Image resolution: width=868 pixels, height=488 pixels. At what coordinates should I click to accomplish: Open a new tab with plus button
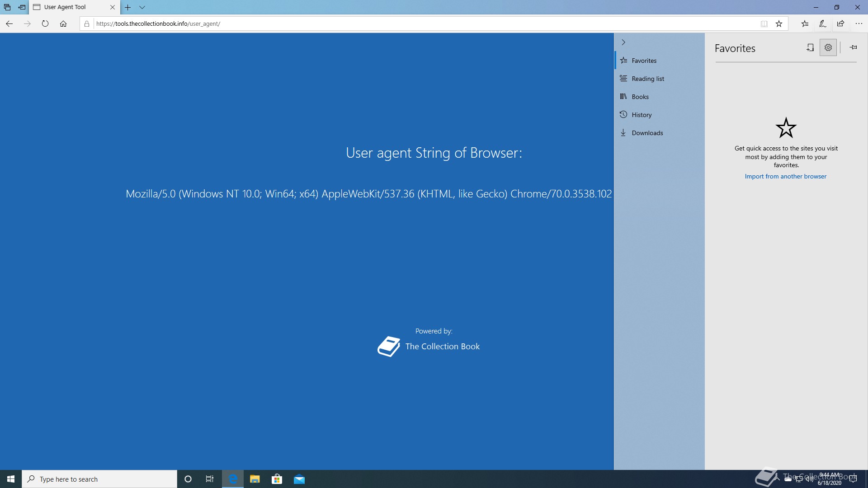pyautogui.click(x=128, y=7)
